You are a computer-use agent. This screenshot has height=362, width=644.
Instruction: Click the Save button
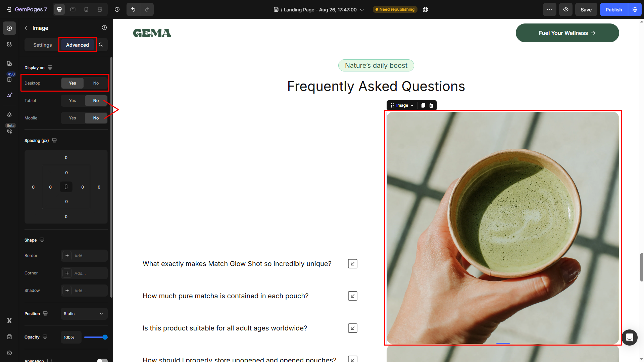[x=586, y=9]
